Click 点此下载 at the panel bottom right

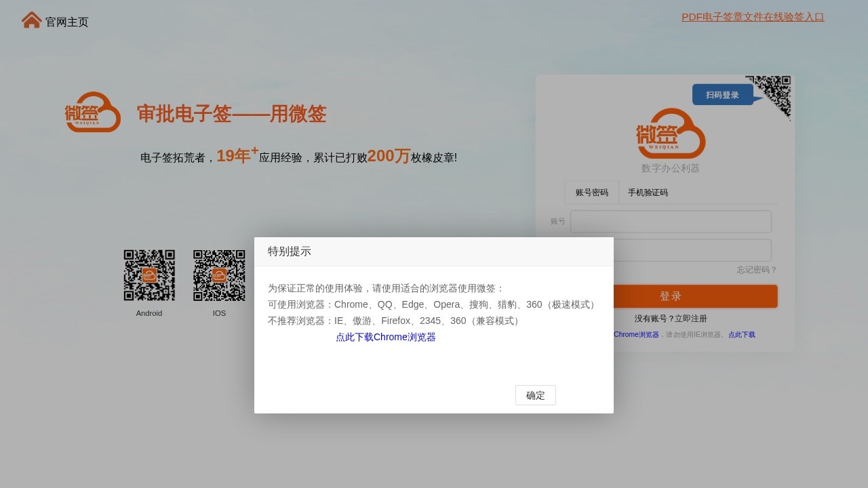point(741,334)
